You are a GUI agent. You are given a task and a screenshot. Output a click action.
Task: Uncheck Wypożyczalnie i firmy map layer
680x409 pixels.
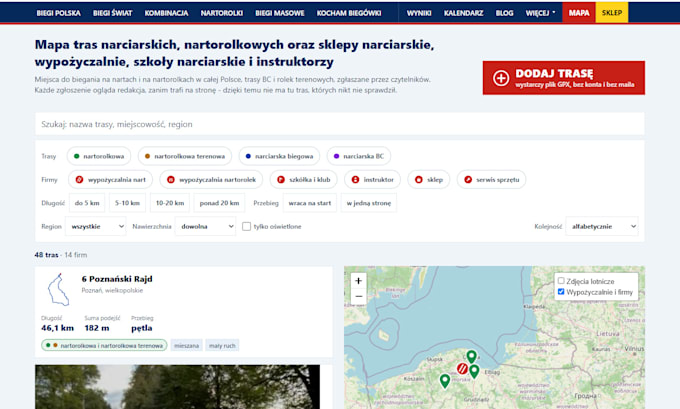(x=561, y=292)
